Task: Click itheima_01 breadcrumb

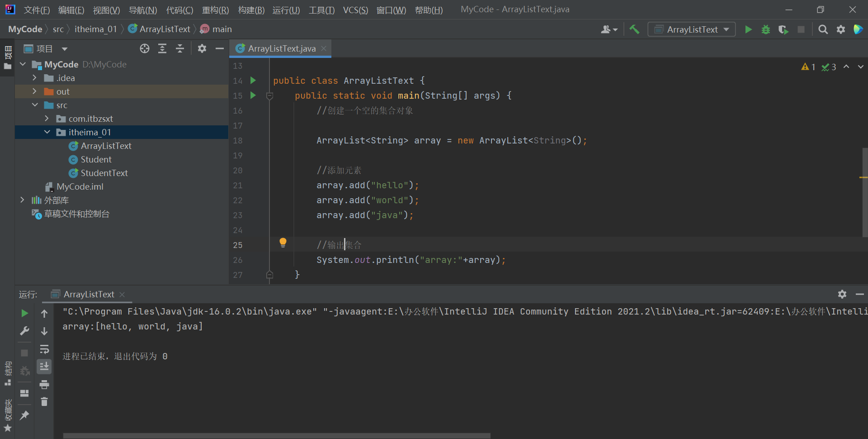Action: point(95,29)
